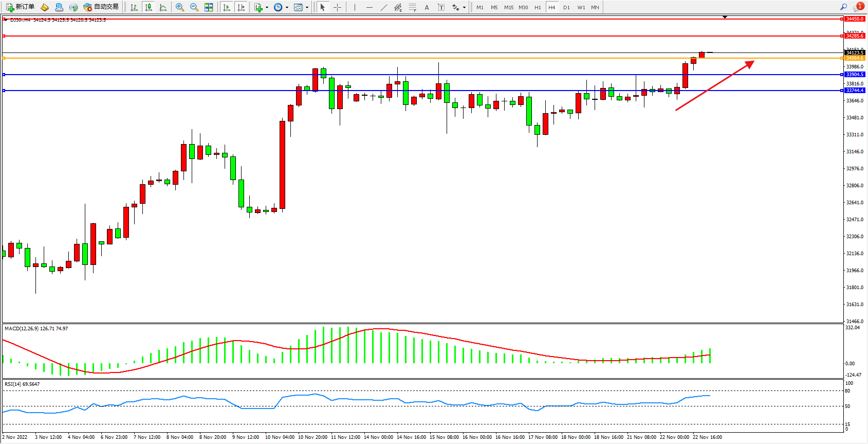Toggle chart auto scroll

tap(227, 7)
